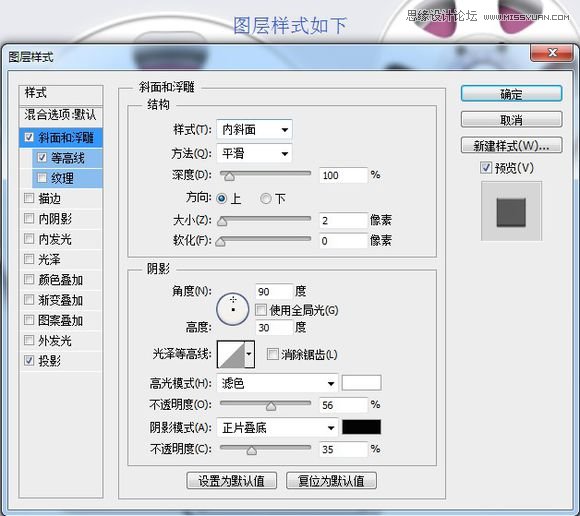This screenshot has width=580, height=516.
Task: Select the 上 direction radio button
Action: click(x=222, y=199)
